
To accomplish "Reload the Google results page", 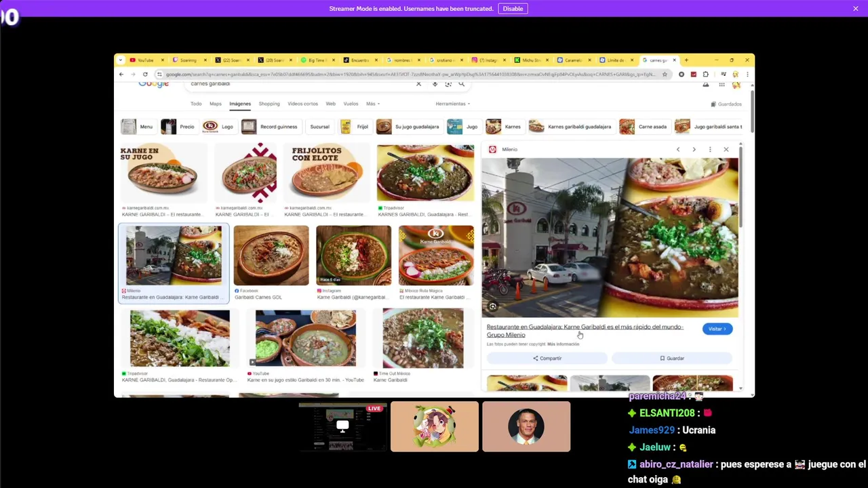I will pyautogui.click(x=145, y=74).
